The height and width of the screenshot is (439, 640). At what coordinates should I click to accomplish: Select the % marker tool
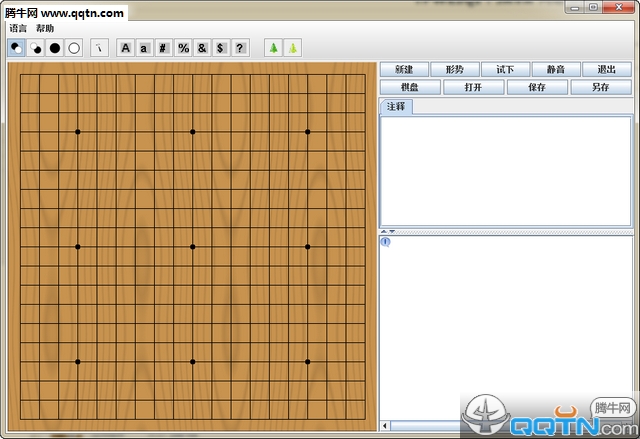point(183,48)
